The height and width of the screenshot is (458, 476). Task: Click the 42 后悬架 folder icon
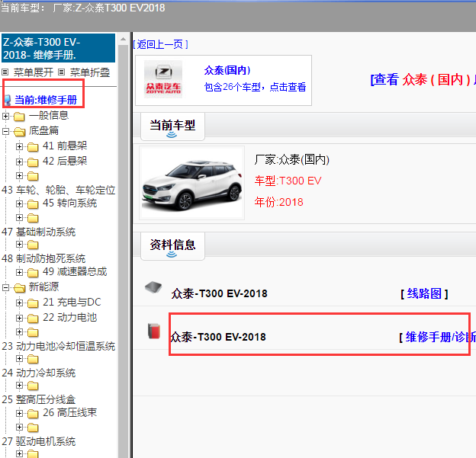33,162
